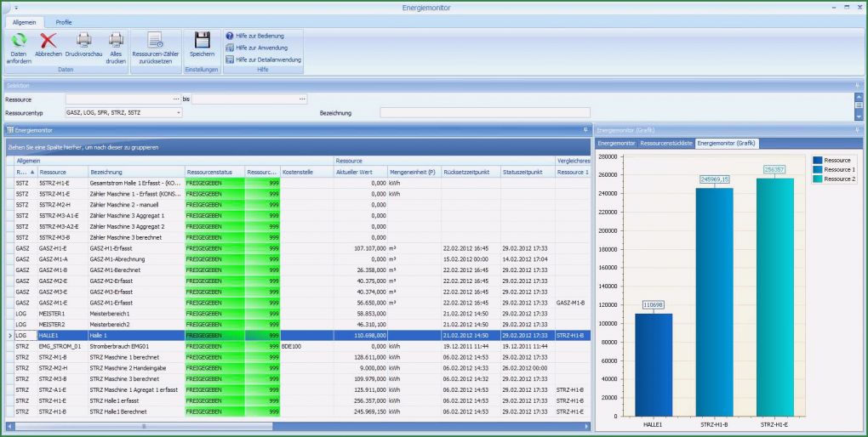Click the Alles drucken printer icon
This screenshot has height=437, width=868.
[116, 40]
